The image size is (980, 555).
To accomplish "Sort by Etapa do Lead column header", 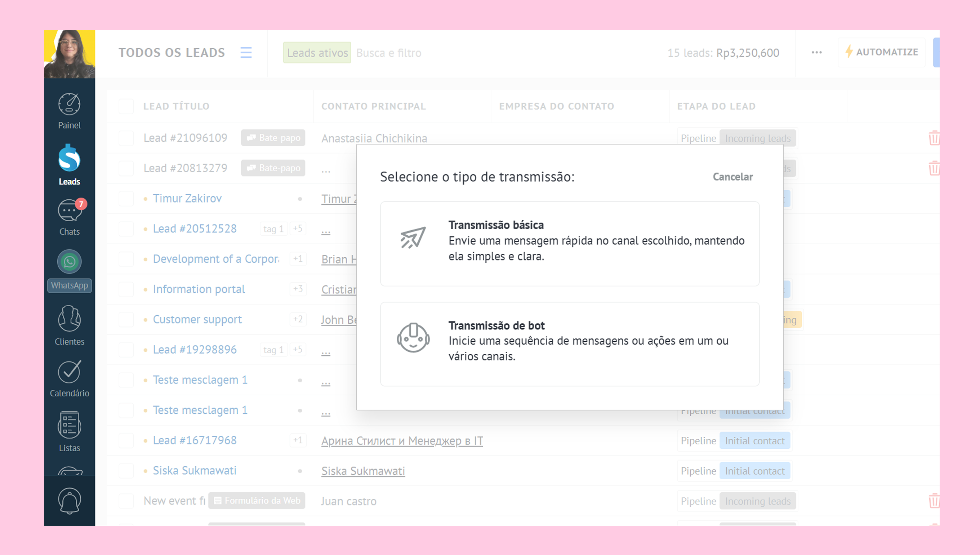I will (716, 106).
